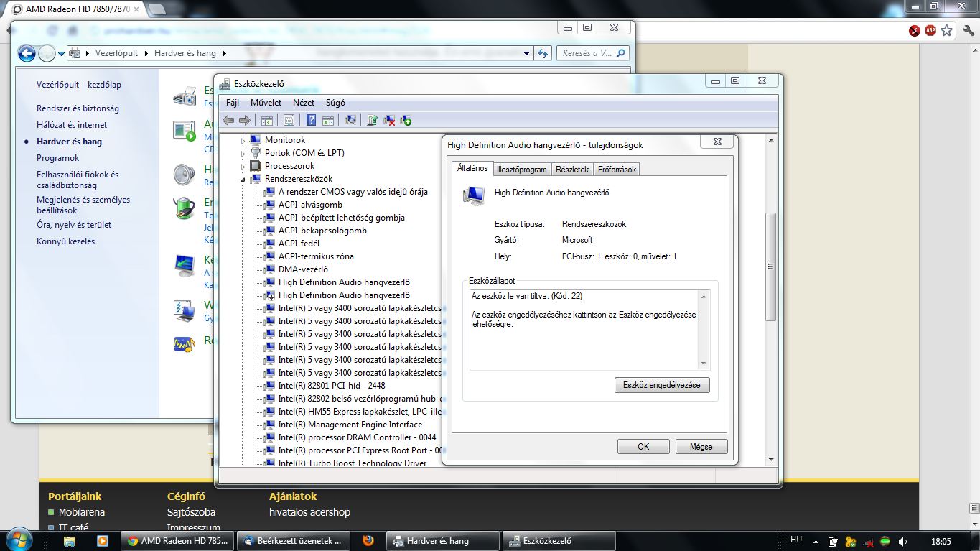
Task: Click the Eszköz engedélyezése button
Action: click(x=662, y=385)
